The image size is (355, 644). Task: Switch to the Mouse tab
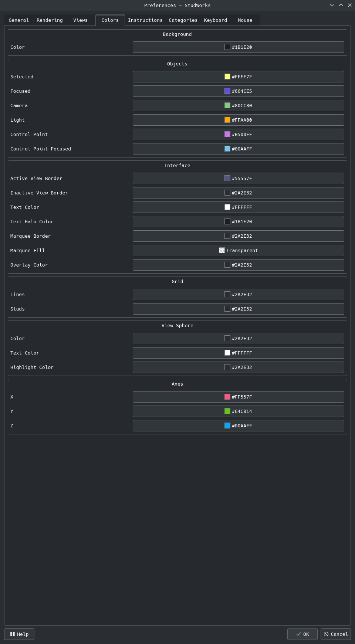(245, 20)
